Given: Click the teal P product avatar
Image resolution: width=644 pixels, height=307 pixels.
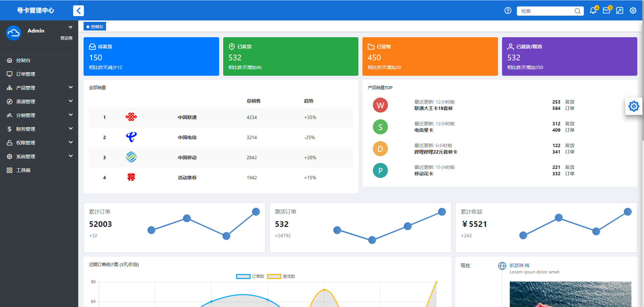Looking at the screenshot, I should 380,171.
